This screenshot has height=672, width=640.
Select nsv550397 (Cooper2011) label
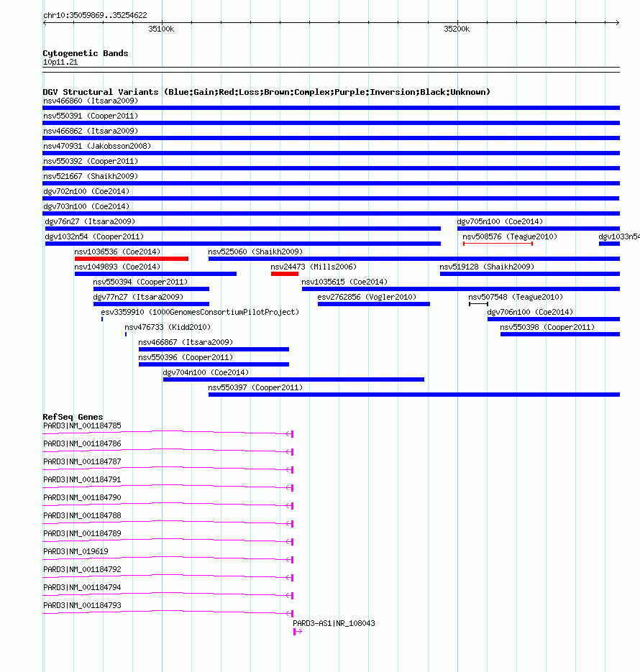[255, 387]
